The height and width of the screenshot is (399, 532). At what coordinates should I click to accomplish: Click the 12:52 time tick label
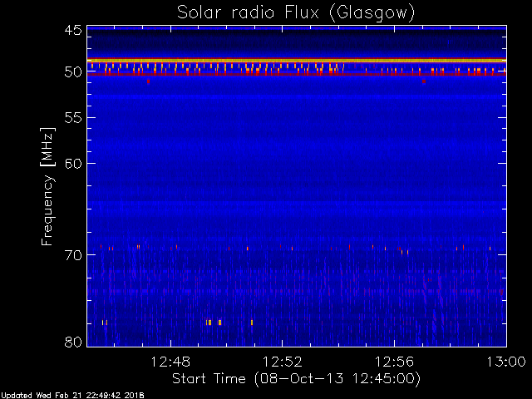pyautogui.click(x=283, y=362)
